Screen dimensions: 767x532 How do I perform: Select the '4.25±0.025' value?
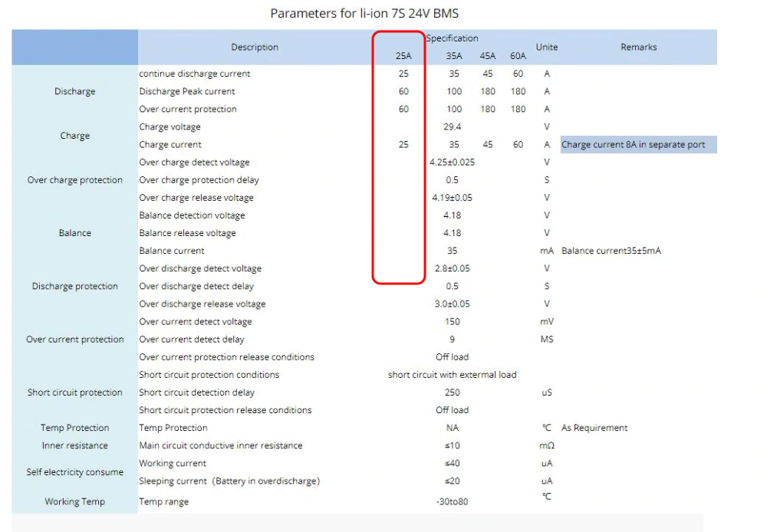click(452, 163)
